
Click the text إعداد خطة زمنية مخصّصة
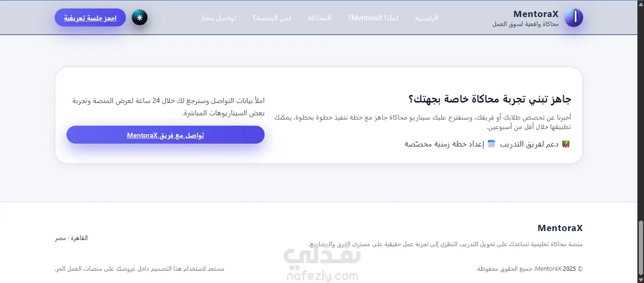click(x=444, y=144)
